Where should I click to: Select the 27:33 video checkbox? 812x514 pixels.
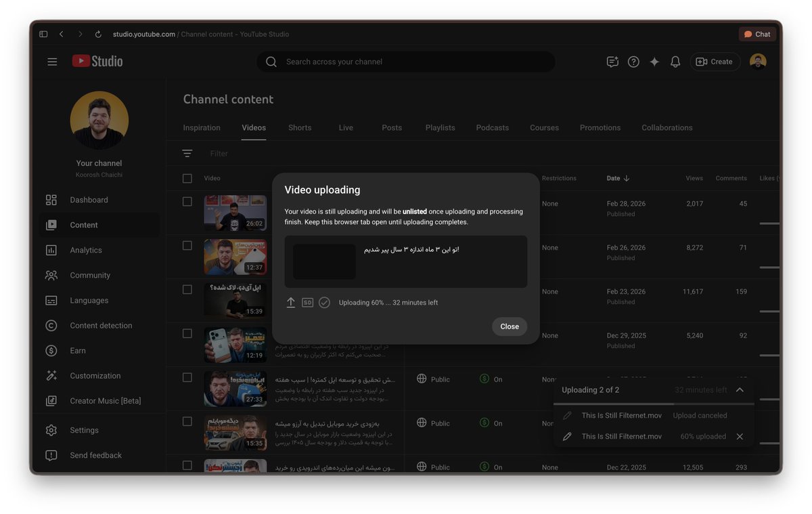[x=187, y=377]
